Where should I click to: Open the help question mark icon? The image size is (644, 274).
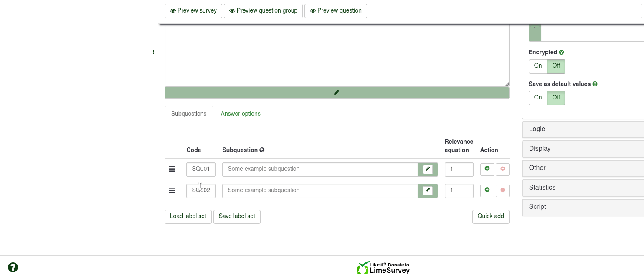pyautogui.click(x=13, y=267)
